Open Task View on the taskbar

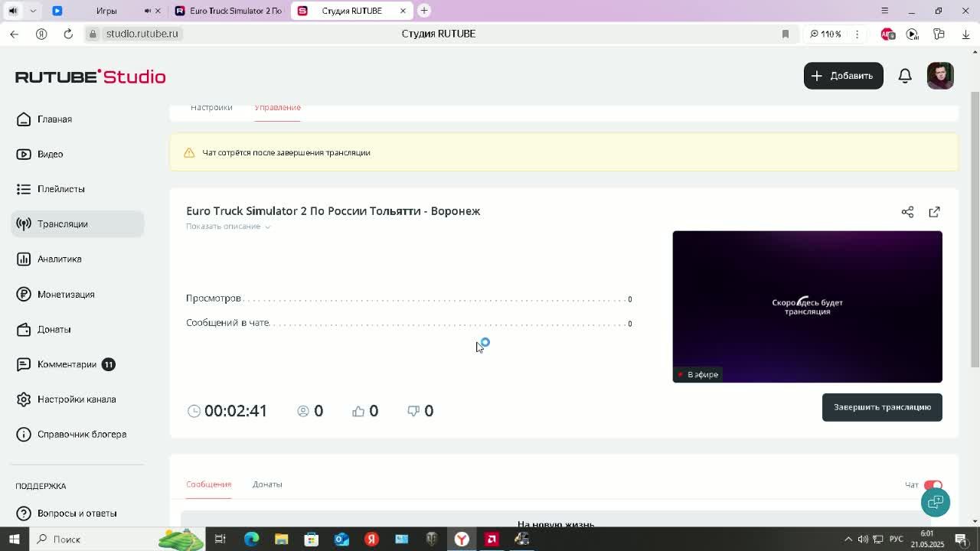(x=220, y=539)
